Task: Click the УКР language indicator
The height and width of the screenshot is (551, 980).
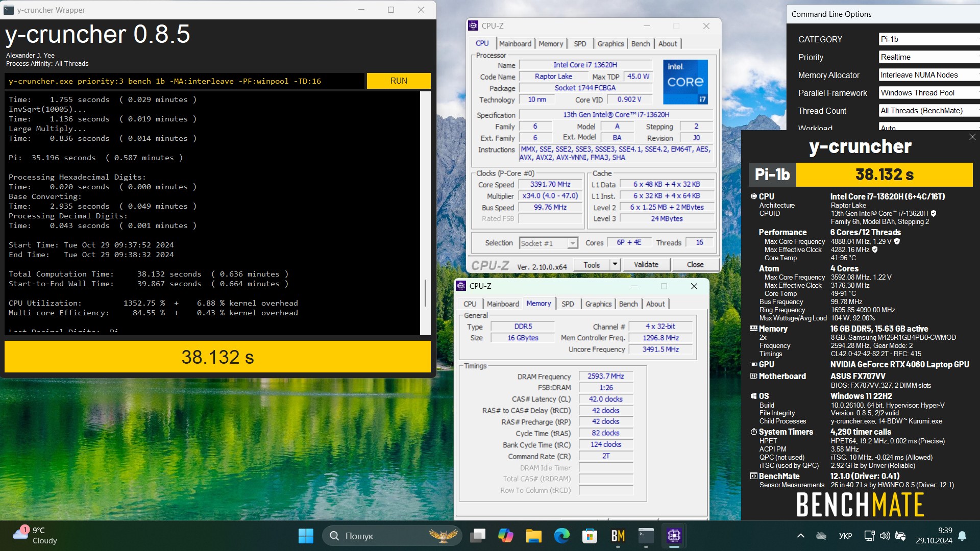Action: (x=845, y=536)
